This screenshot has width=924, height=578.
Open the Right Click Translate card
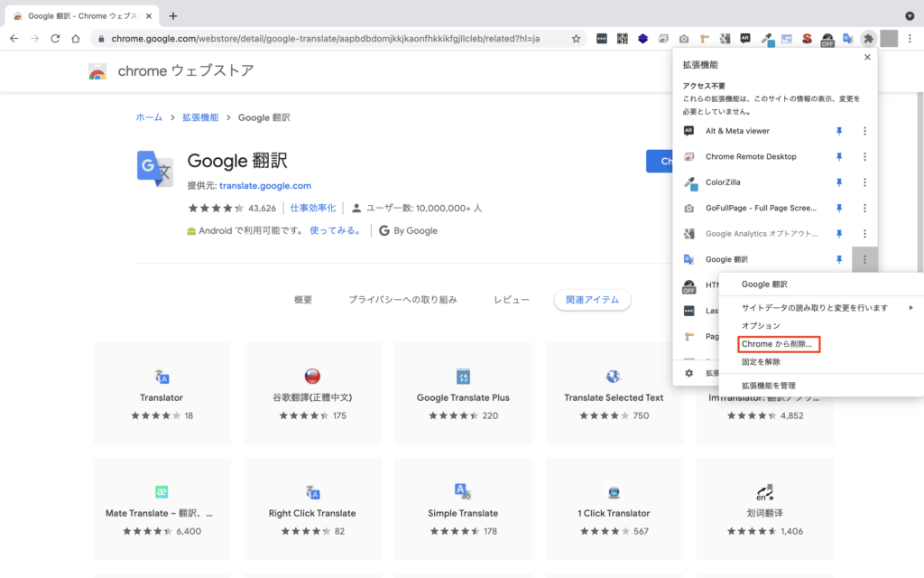tap(312, 509)
